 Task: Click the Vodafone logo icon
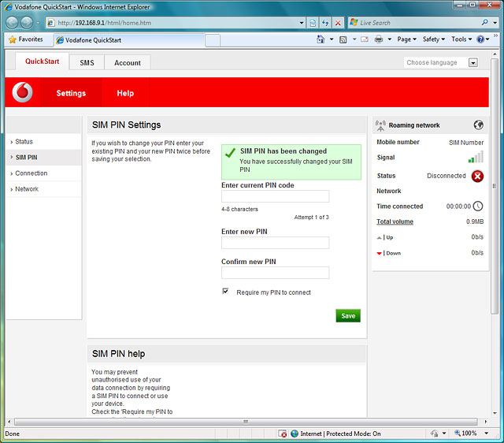[24, 93]
